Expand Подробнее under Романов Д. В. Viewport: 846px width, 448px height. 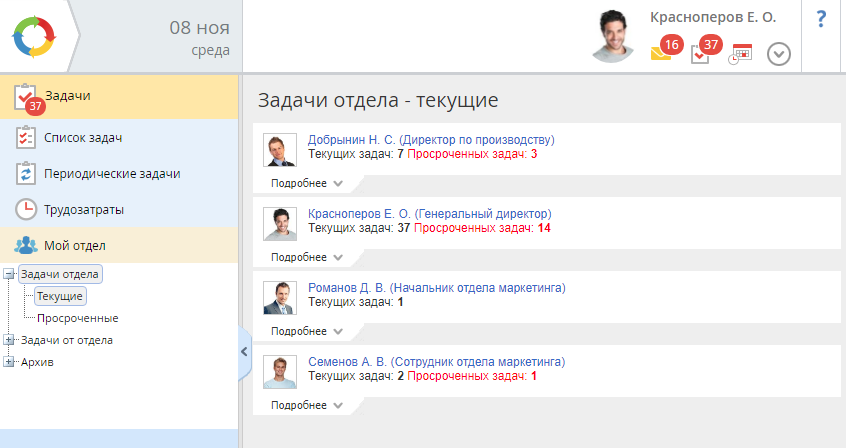[x=306, y=331]
